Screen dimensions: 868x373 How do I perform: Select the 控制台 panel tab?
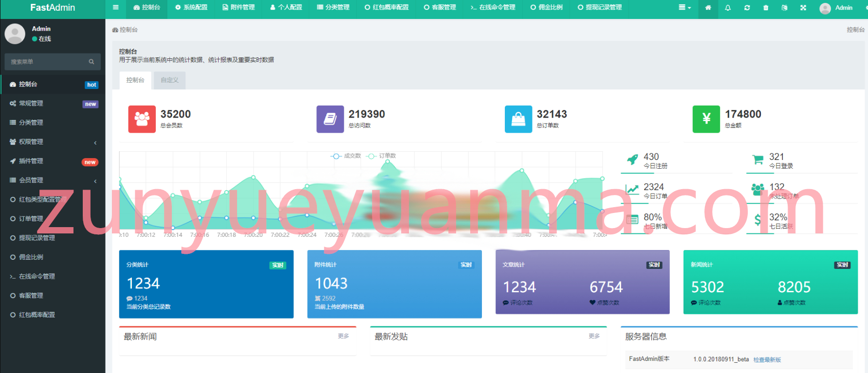pos(135,80)
